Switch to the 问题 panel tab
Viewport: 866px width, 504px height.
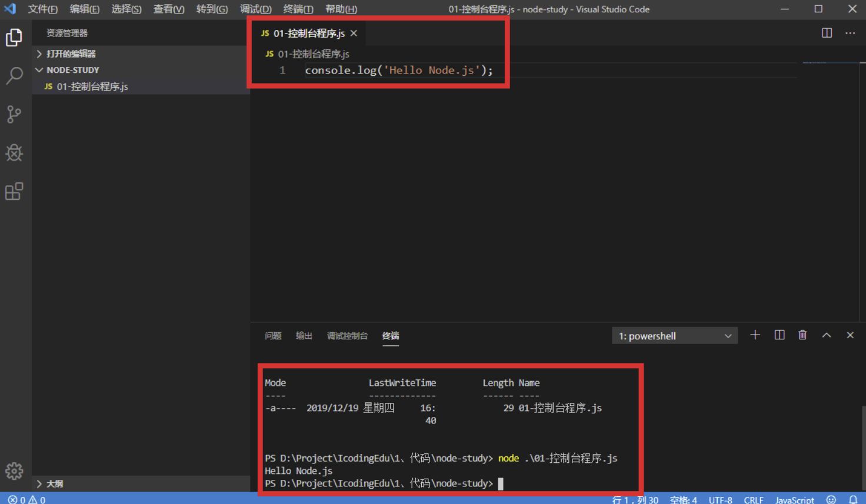pos(273,336)
